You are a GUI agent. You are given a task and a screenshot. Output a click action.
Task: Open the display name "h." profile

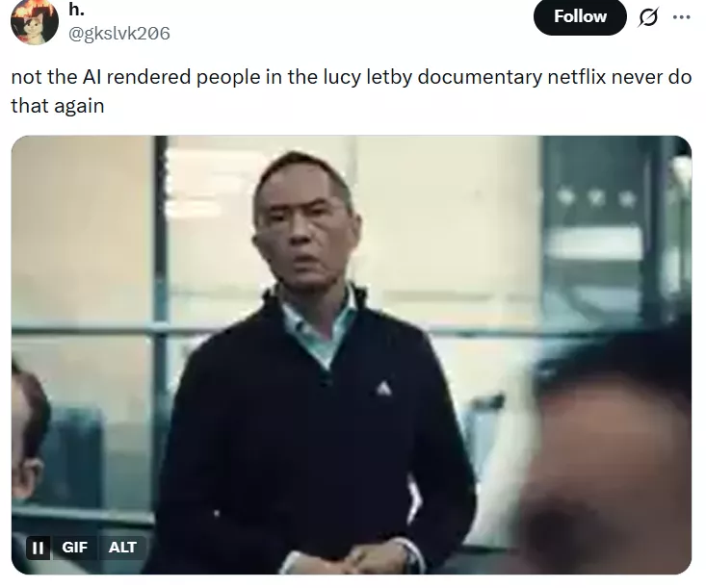[76, 10]
